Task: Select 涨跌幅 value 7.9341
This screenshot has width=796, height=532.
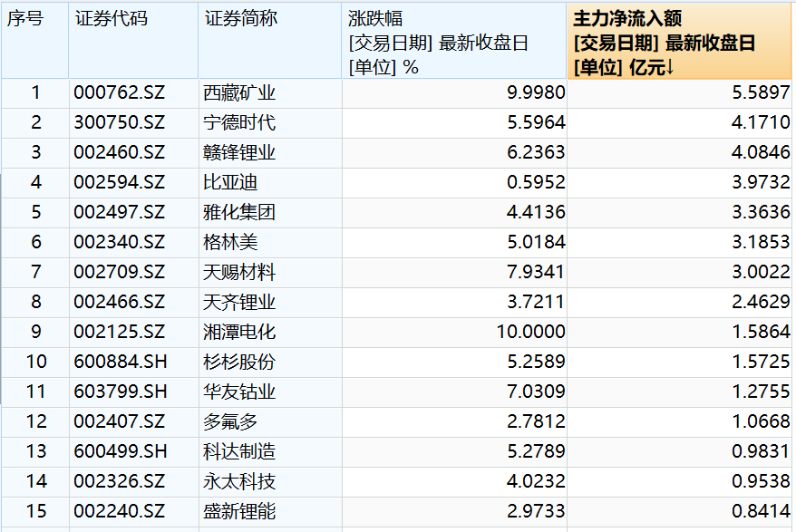Action: 536,273
